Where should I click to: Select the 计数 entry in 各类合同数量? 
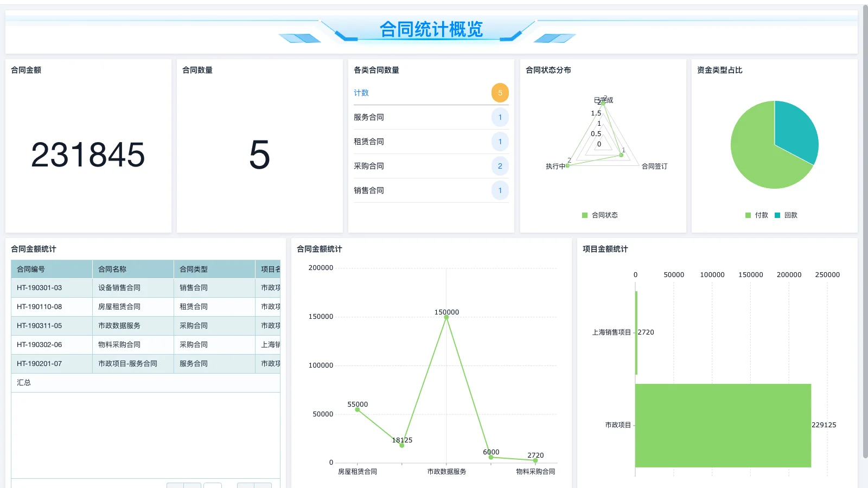click(x=361, y=93)
